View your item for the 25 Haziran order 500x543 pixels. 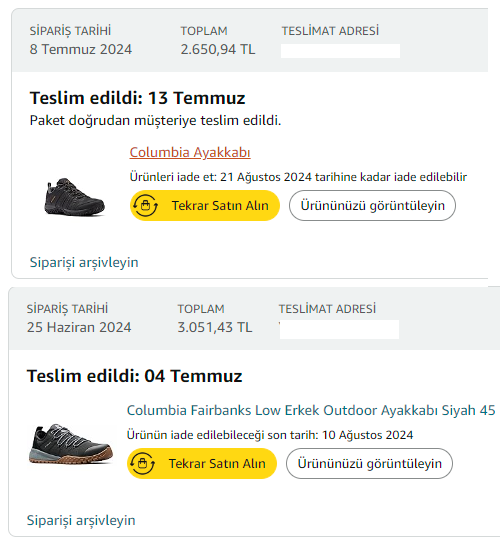click(x=369, y=463)
